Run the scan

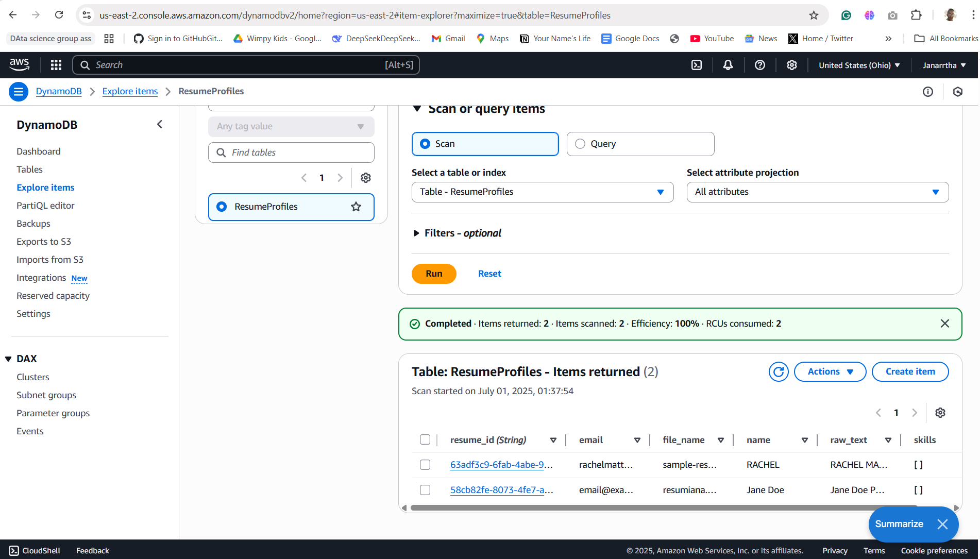[434, 274]
